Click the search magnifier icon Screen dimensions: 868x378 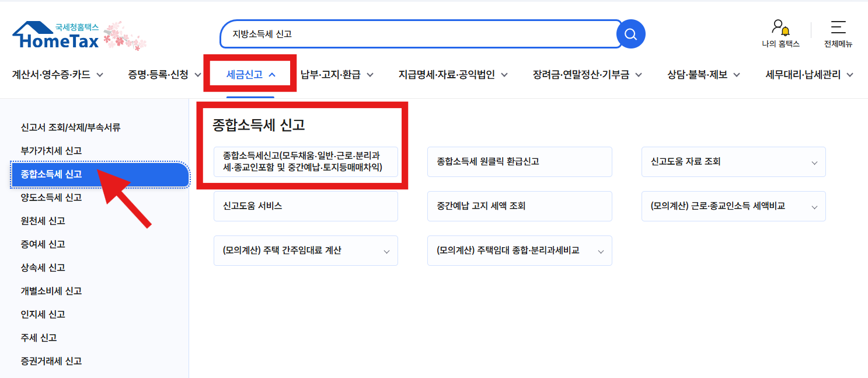pyautogui.click(x=630, y=34)
